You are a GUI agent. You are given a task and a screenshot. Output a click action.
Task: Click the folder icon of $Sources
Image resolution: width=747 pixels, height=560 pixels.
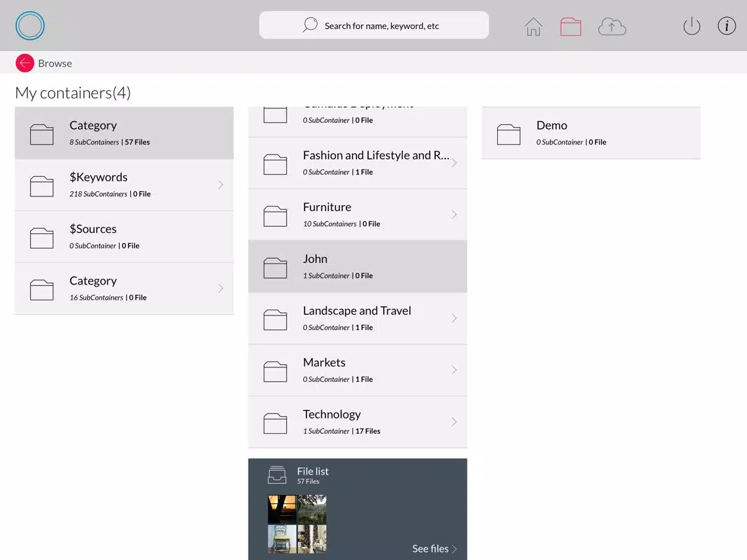tap(42, 238)
